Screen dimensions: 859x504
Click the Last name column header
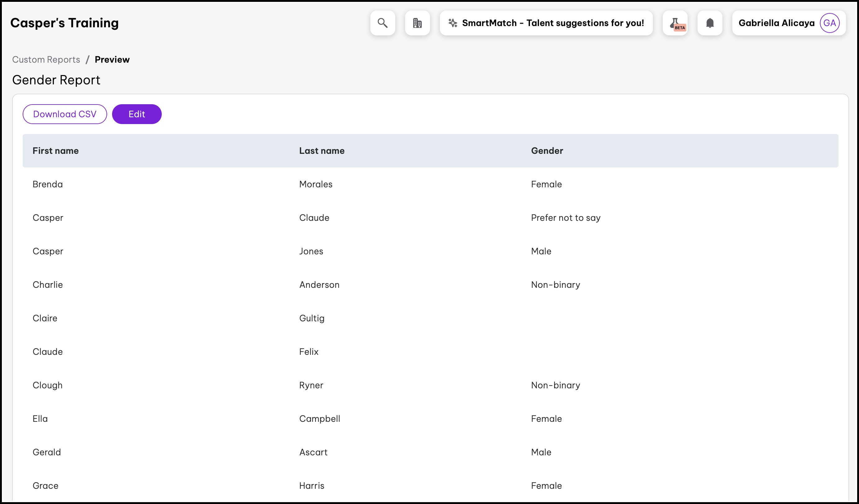(x=322, y=151)
